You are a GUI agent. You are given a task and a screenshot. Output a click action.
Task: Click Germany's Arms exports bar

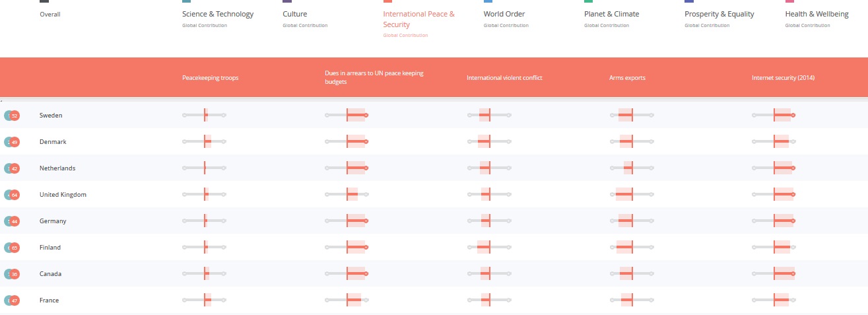point(632,221)
